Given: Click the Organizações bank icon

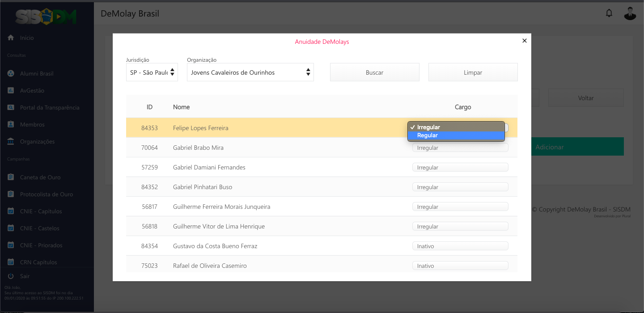Looking at the screenshot, I should click(11, 141).
